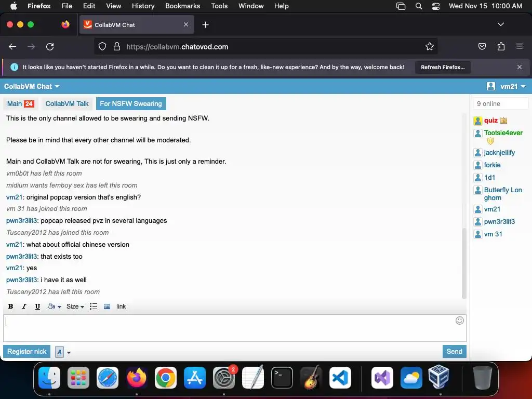Open the list all tabs chevron
Screen dimensions: 532x399
pyautogui.click(x=501, y=24)
